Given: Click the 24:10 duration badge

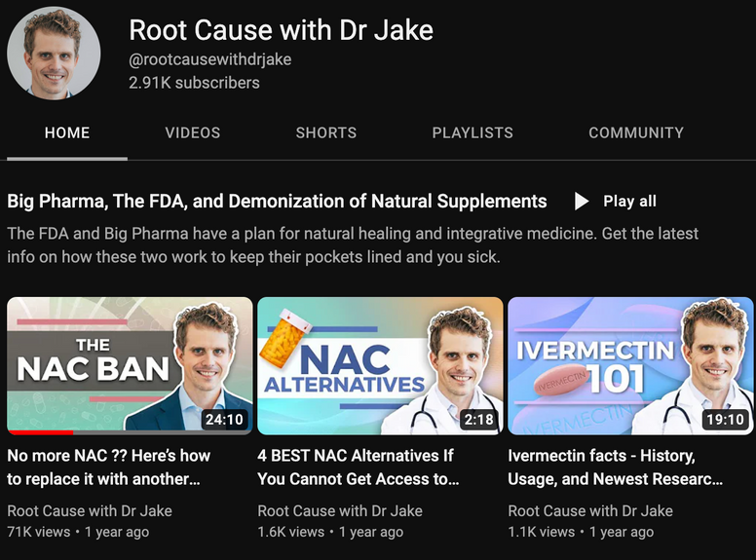Looking at the screenshot, I should tap(223, 420).
